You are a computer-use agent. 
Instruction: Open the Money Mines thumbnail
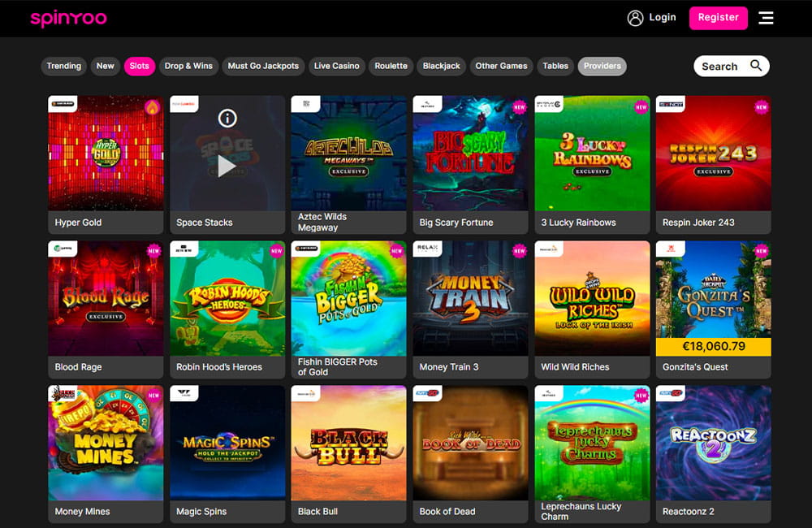106,443
